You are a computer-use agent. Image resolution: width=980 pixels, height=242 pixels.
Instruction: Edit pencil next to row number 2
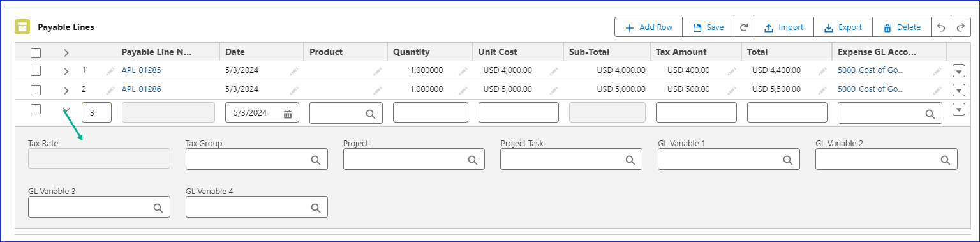110,90
